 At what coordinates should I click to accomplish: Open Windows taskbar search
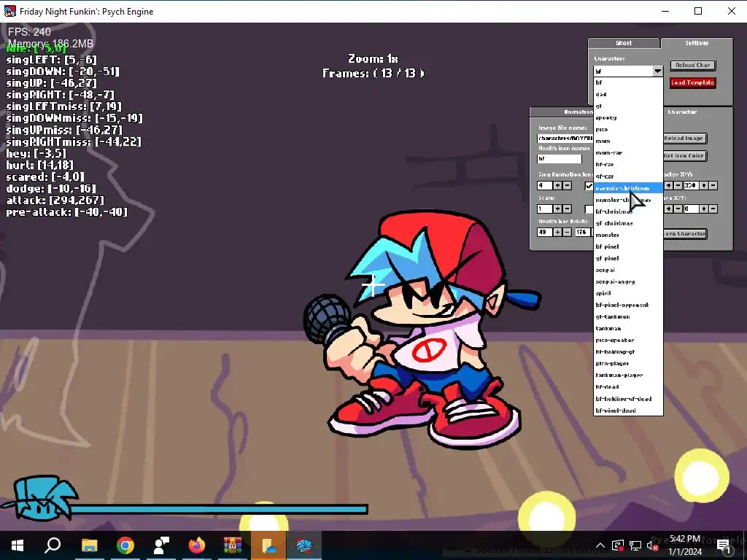[x=53, y=545]
